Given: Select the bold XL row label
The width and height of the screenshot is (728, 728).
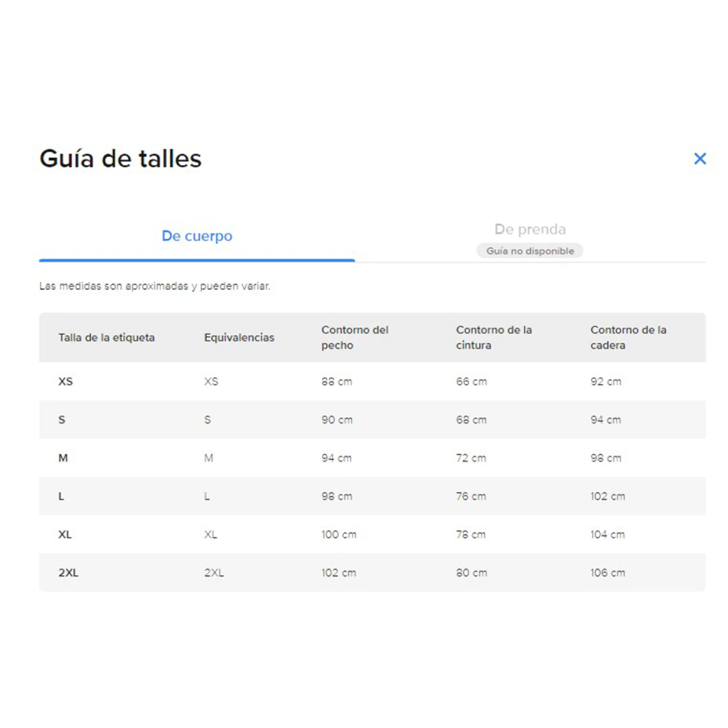Looking at the screenshot, I should point(65,535).
